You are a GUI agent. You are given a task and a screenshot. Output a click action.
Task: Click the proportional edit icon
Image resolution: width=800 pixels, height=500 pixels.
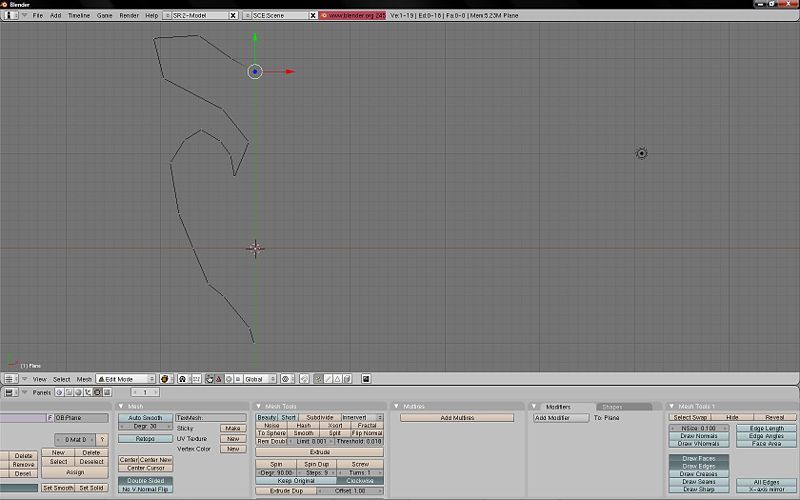[x=286, y=379]
